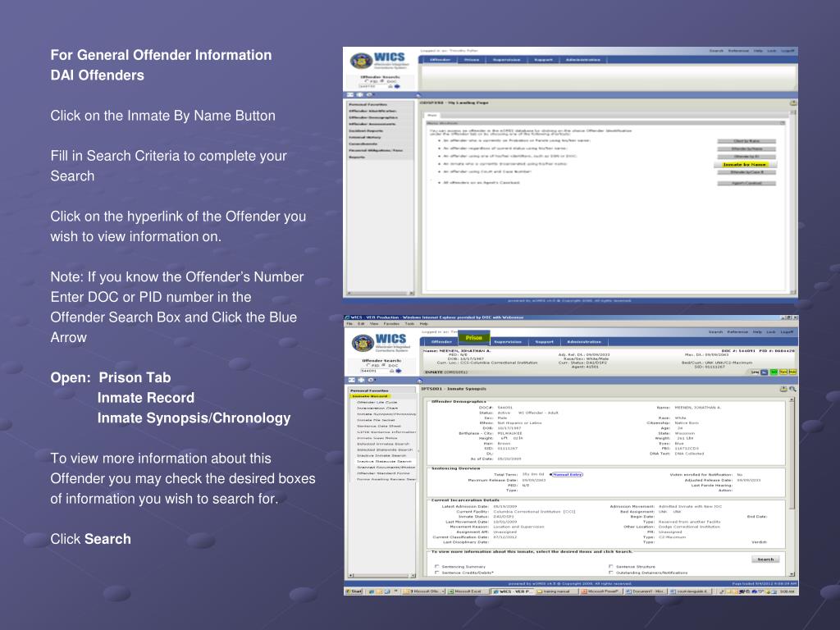
Task: Click the lock icon in lower Offender Search
Action: coord(391,371)
